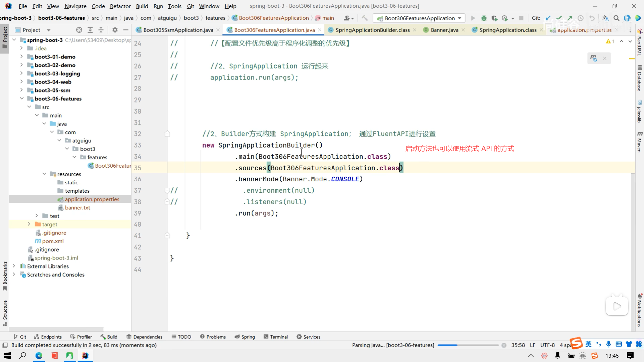
Task: Click Git push arrow icon
Action: click(x=570, y=18)
